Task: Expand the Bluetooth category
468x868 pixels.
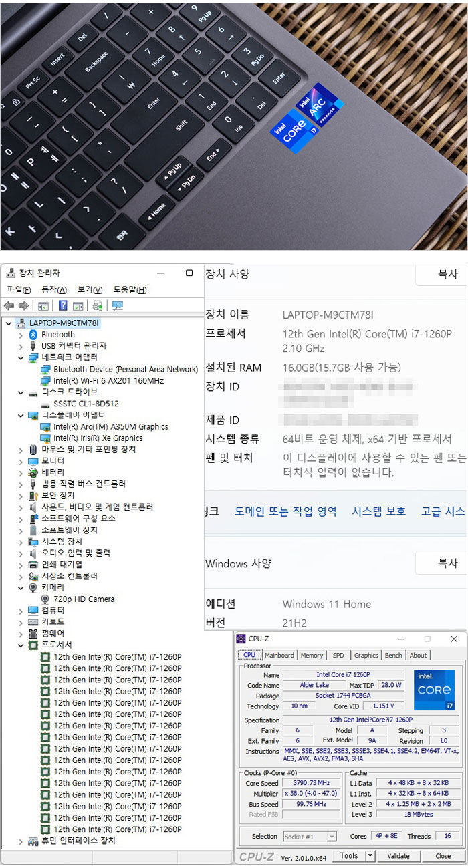Action: point(21,334)
